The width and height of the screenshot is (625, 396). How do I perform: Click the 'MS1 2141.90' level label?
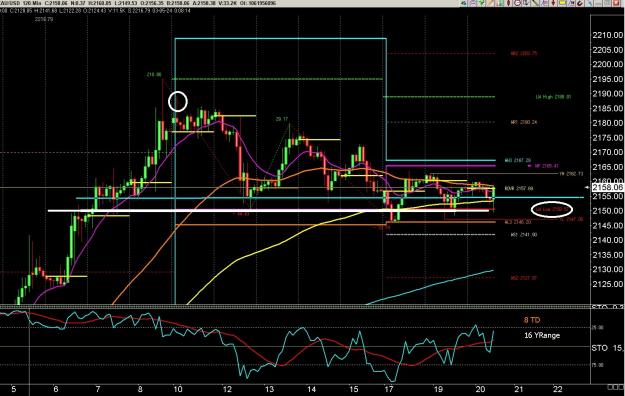tap(524, 234)
